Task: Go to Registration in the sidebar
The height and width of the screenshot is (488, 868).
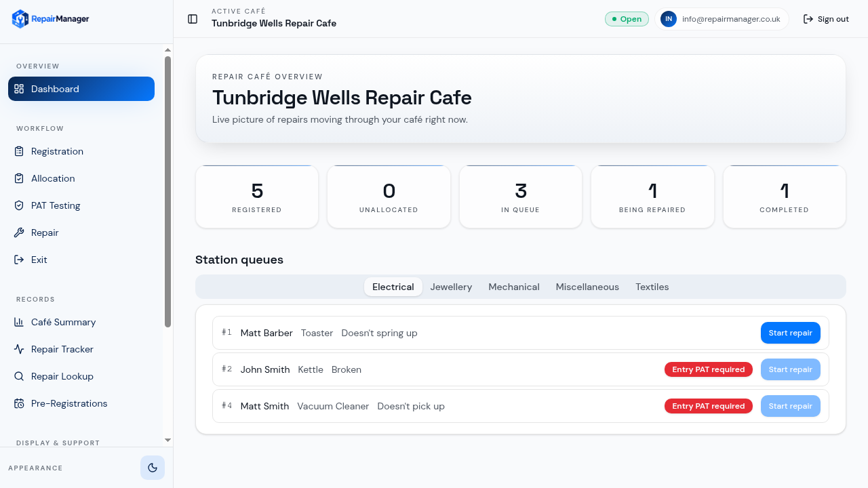Action: (x=81, y=151)
